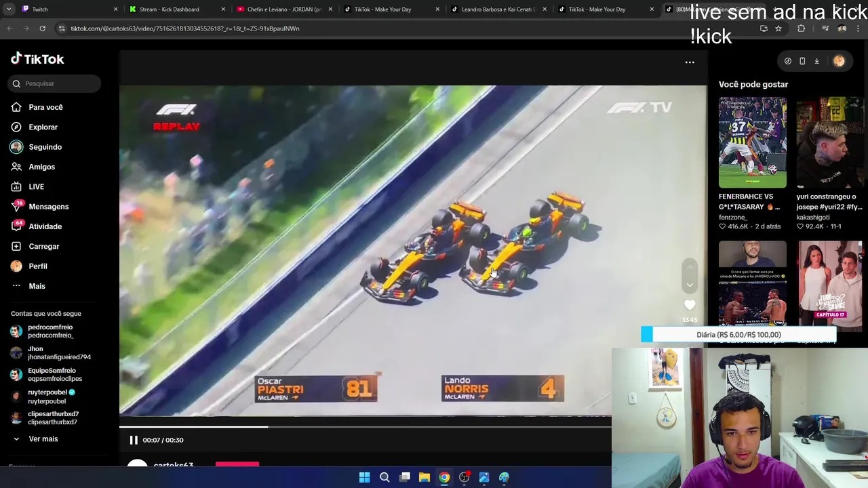The height and width of the screenshot is (488, 868).
Task: Open the Mais menu
Action: 37,286
